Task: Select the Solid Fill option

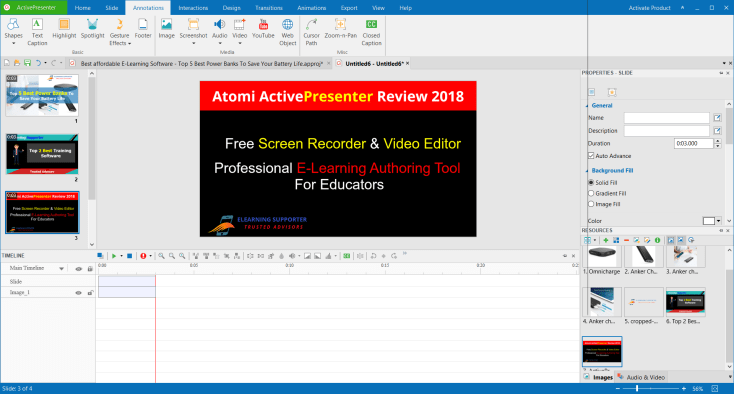Action: 591,182
